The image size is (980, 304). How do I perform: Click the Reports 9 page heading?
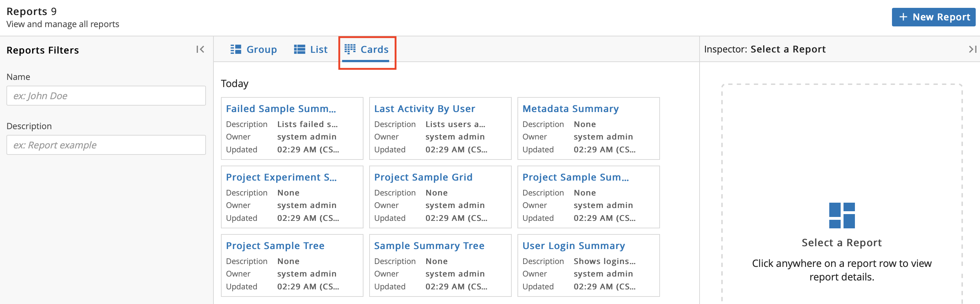pos(32,11)
